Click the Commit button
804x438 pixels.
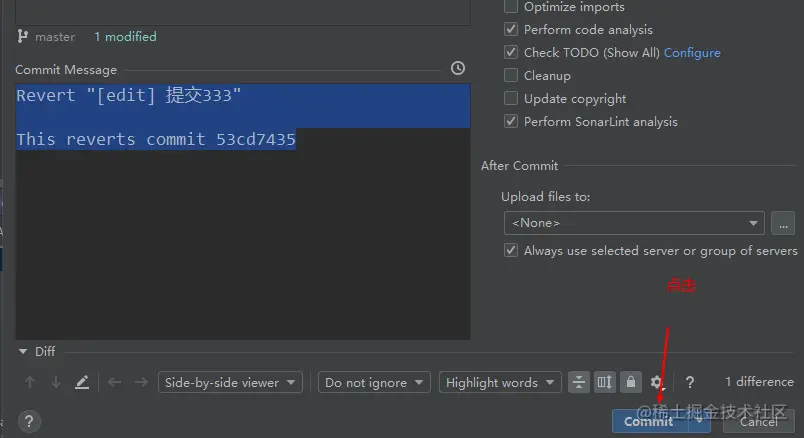point(649,422)
